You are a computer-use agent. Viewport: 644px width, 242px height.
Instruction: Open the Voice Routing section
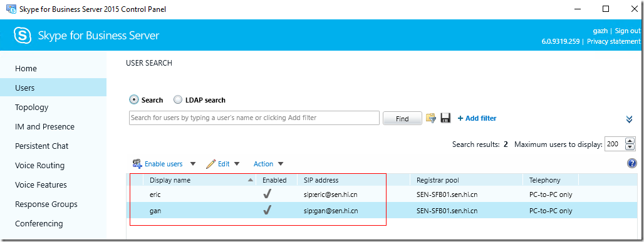click(x=40, y=165)
